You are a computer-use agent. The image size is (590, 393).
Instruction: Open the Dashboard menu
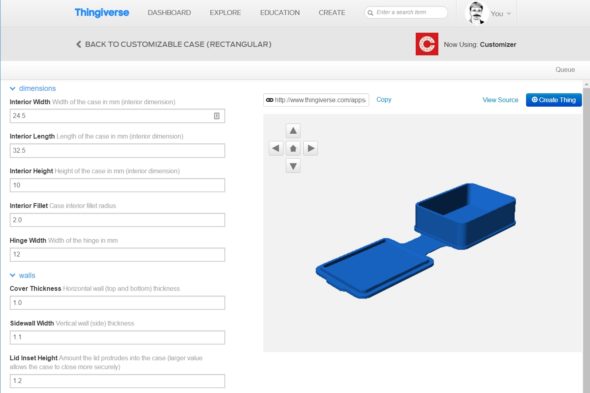click(169, 12)
